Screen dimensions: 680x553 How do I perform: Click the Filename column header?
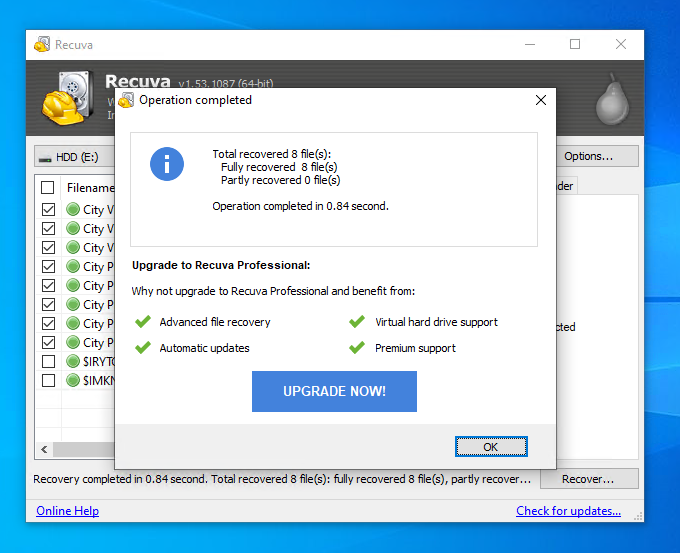[x=90, y=188]
